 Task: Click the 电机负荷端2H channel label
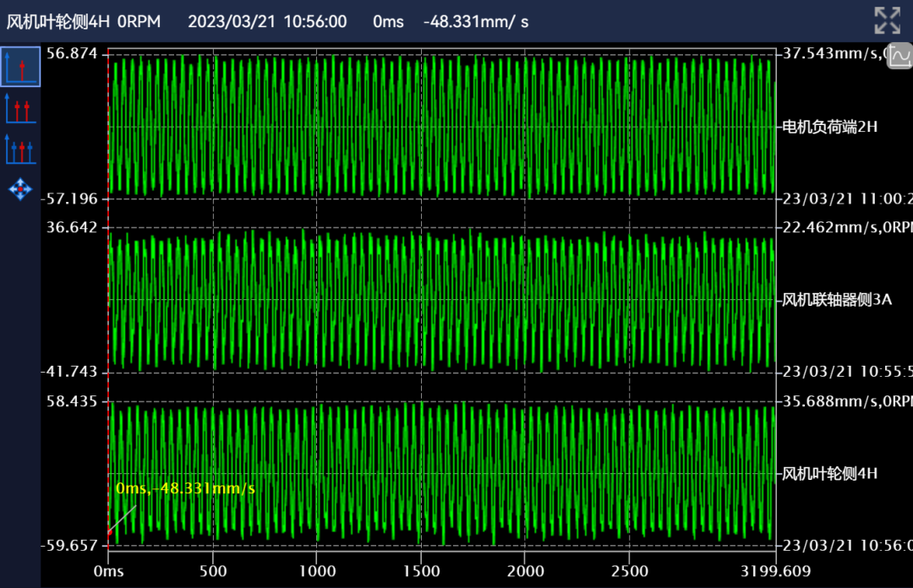pyautogui.click(x=830, y=128)
